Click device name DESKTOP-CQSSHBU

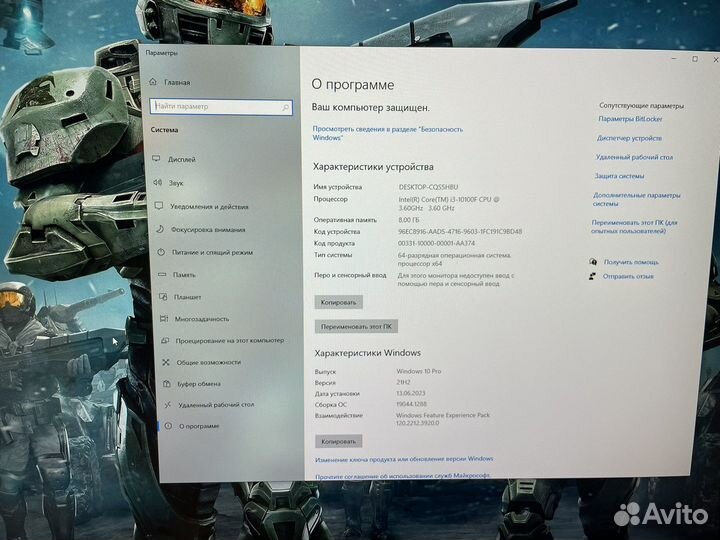[428, 187]
